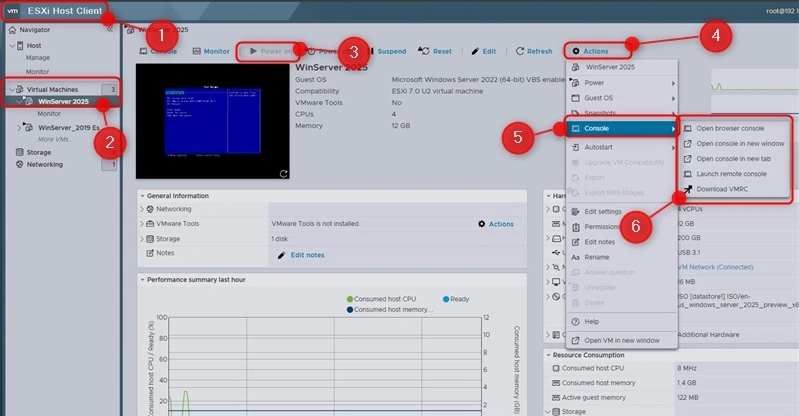
Task: Open the Console submenu entry
Action: pos(622,128)
